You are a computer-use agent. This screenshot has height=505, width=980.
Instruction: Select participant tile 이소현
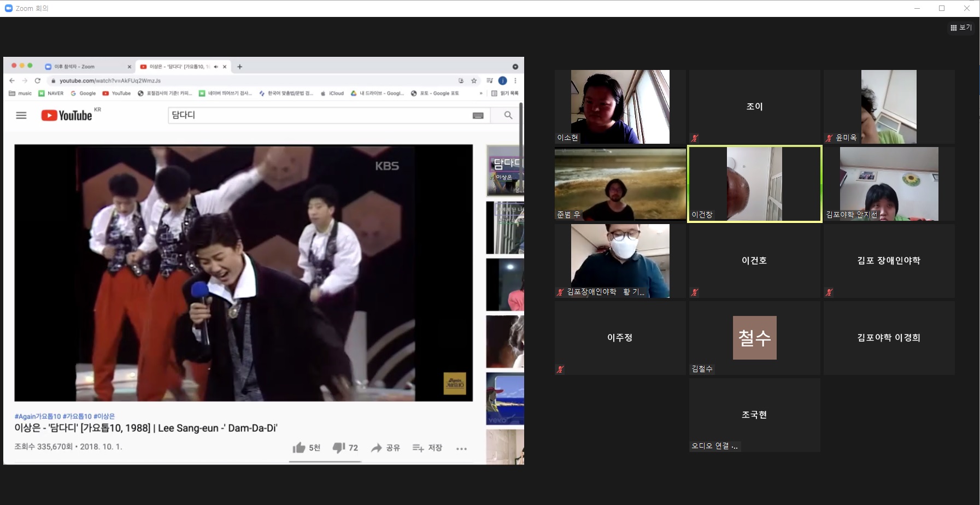620,107
